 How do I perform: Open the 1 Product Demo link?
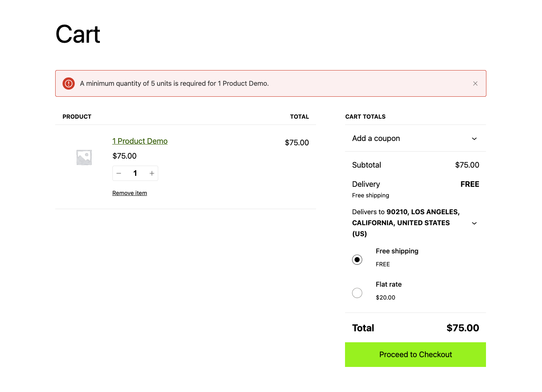pyautogui.click(x=140, y=141)
